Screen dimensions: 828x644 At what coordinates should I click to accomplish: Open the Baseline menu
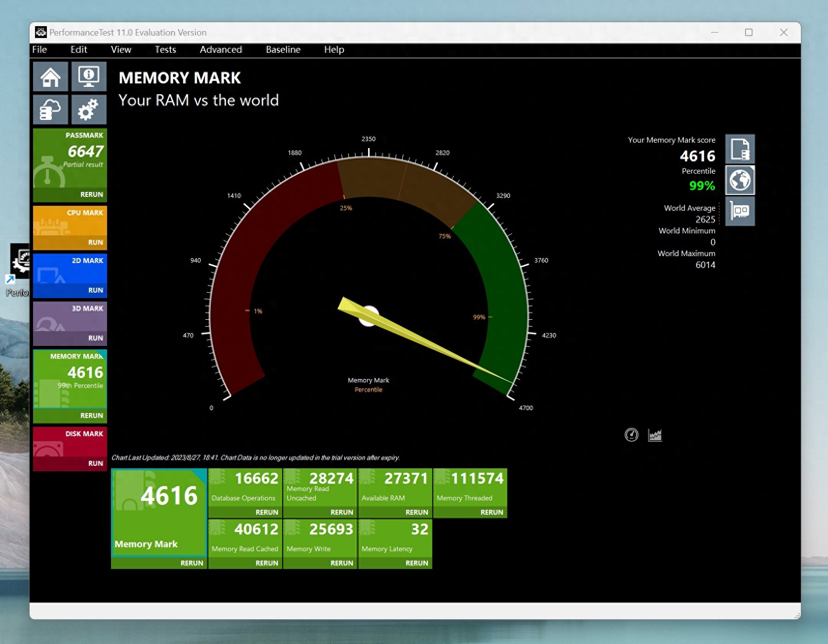pos(283,50)
